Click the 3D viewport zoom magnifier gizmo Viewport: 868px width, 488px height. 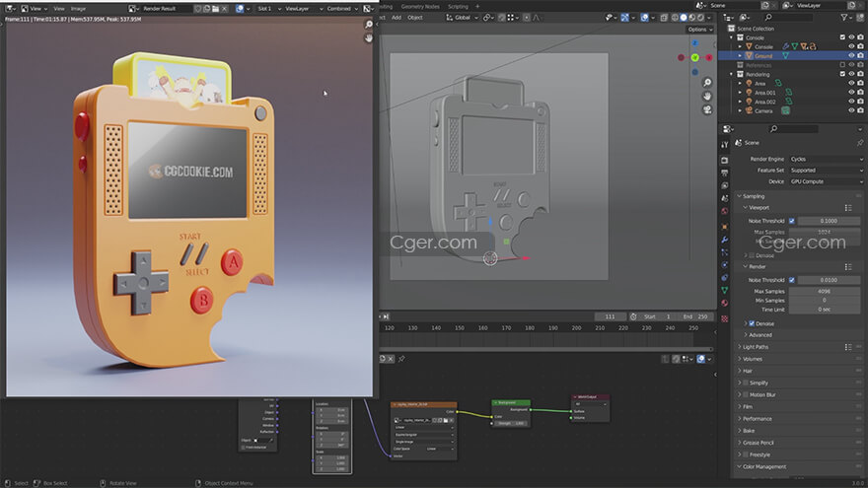click(707, 83)
